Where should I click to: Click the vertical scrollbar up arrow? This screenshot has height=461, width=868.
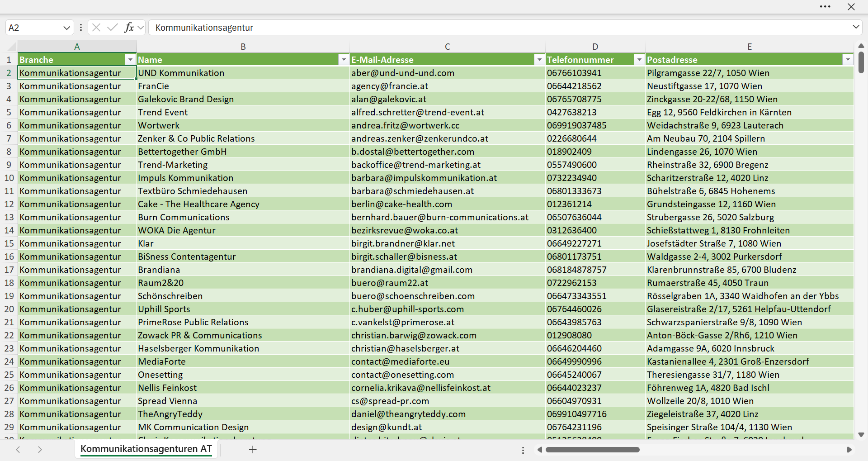tap(861, 46)
